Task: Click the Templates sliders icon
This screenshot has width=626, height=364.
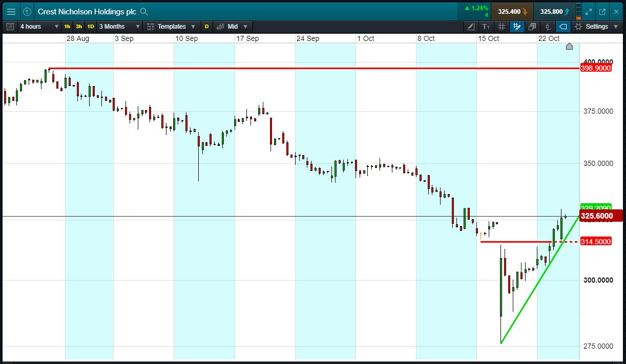Action: pos(150,26)
